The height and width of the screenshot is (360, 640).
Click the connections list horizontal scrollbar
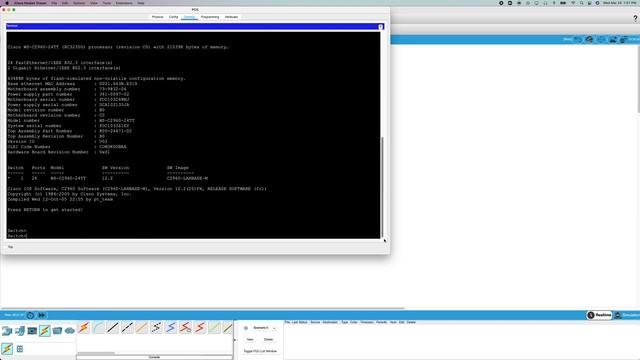click(x=96, y=353)
